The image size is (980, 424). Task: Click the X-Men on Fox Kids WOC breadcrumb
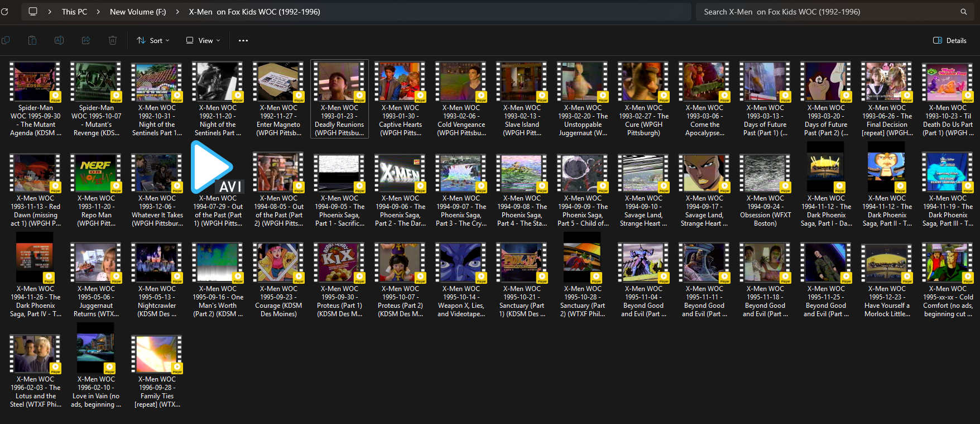[254, 12]
